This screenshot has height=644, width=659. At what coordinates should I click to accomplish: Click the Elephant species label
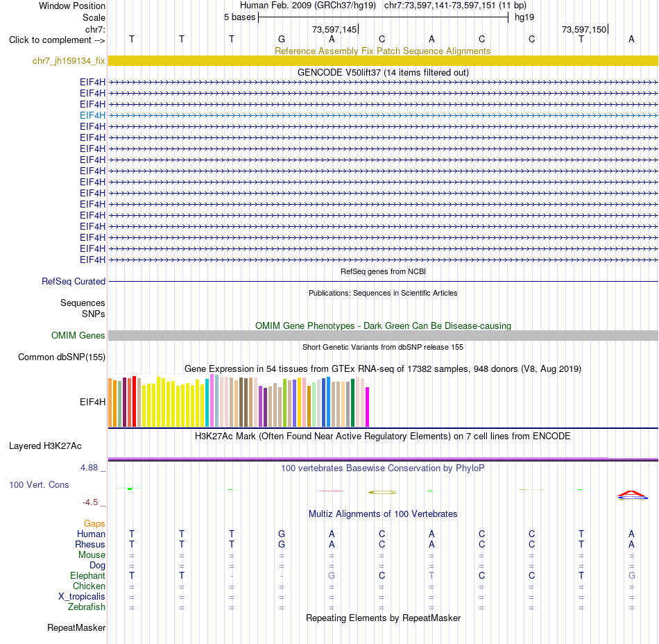pos(88,575)
